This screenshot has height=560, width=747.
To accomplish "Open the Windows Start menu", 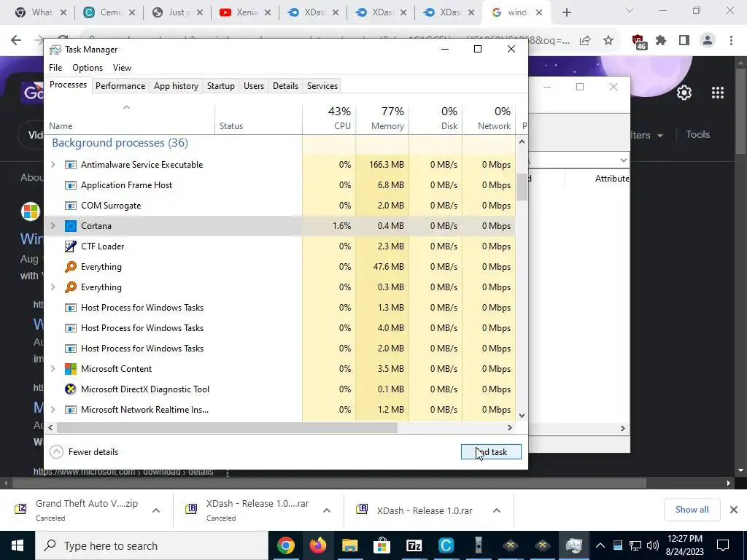I will [18, 545].
